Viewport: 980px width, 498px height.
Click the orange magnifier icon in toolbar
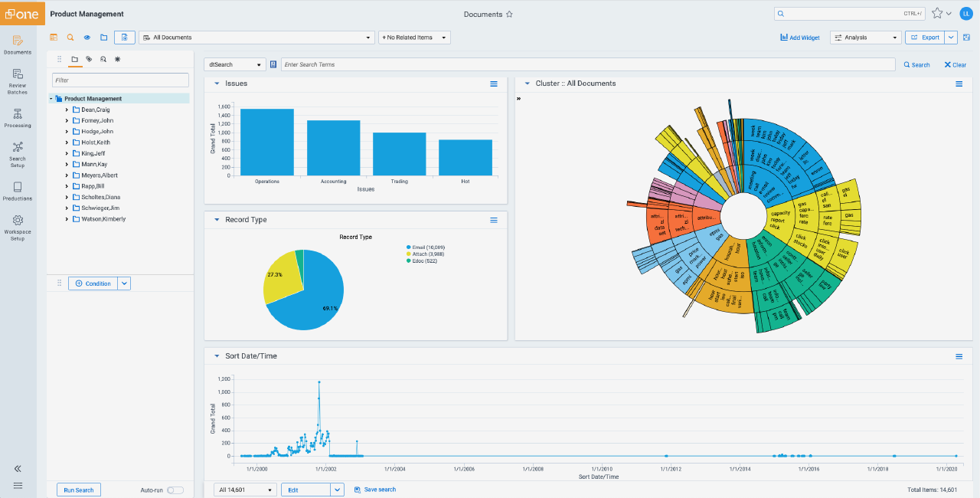pos(70,37)
